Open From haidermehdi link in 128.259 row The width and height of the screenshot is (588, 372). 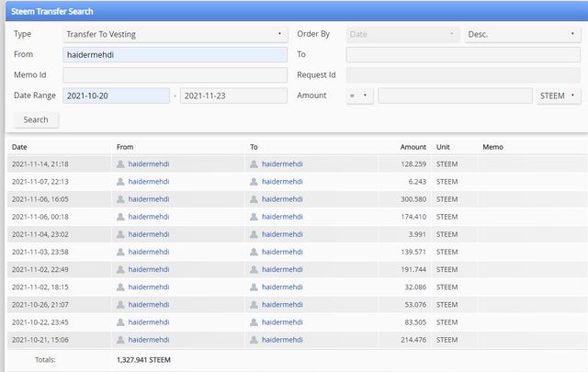(x=149, y=163)
